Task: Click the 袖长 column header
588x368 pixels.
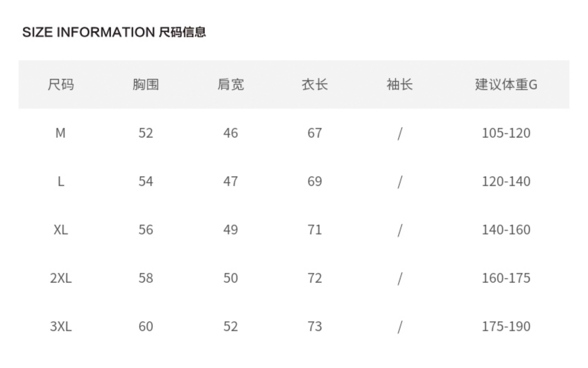Action: coord(400,84)
